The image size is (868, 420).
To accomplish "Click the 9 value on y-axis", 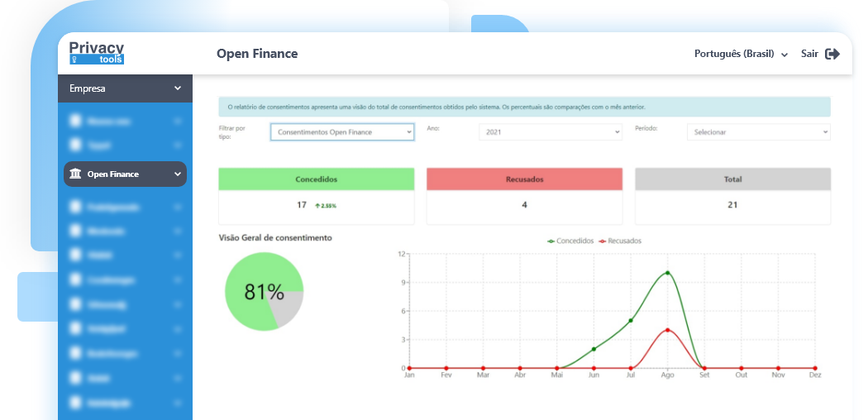I will tap(403, 282).
